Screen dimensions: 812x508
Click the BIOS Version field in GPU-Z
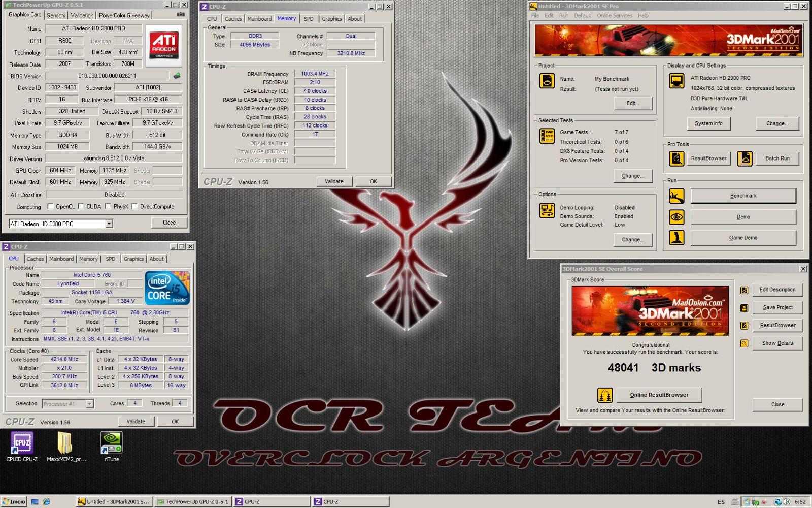[108, 76]
